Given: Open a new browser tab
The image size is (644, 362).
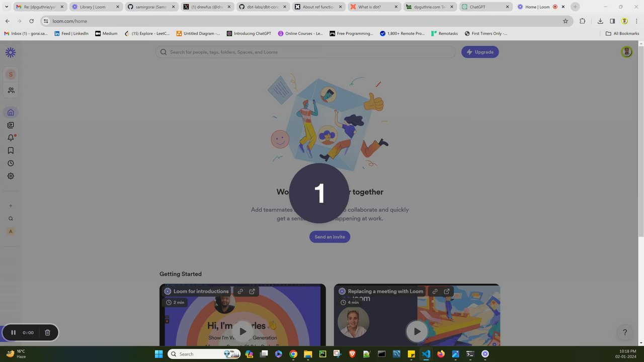Looking at the screenshot, I should pyautogui.click(x=575, y=7).
